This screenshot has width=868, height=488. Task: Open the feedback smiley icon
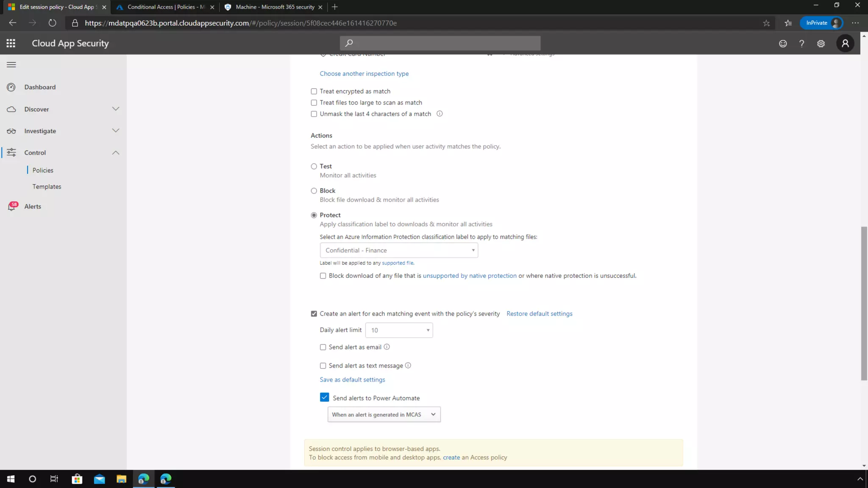pyautogui.click(x=783, y=44)
